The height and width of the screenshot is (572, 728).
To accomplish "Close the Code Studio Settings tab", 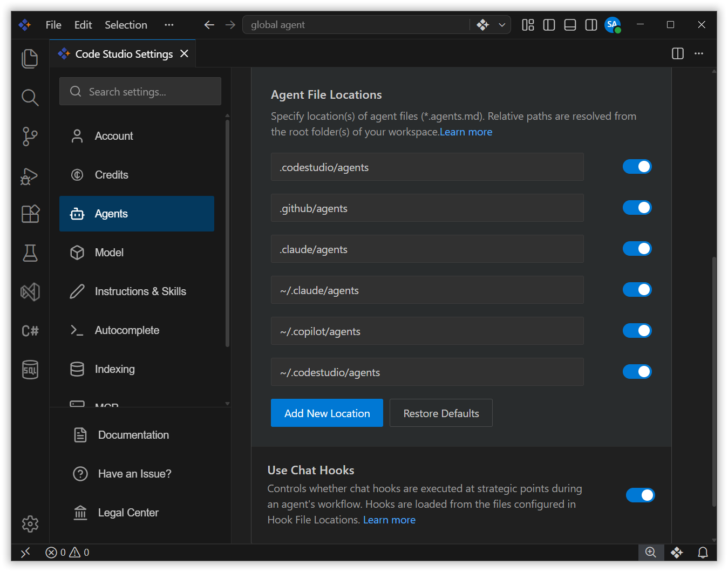I will (184, 53).
